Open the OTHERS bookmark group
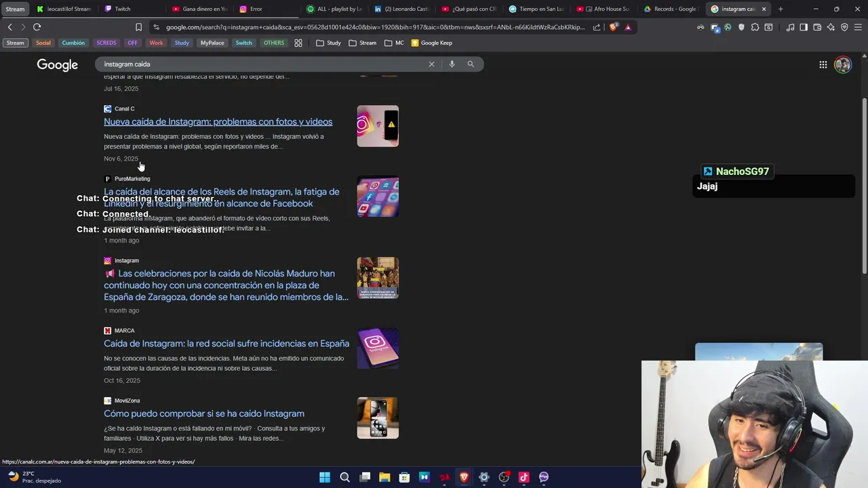868x488 pixels. pyautogui.click(x=274, y=43)
